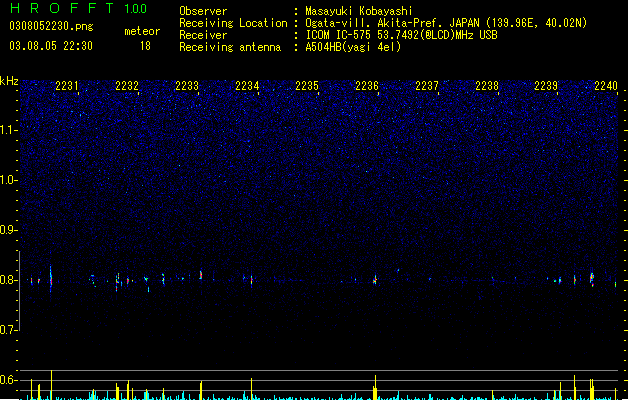Image resolution: width=629 pixels, height=400 pixels.
Task: Click the 2238 time marker label
Action: pos(487,86)
